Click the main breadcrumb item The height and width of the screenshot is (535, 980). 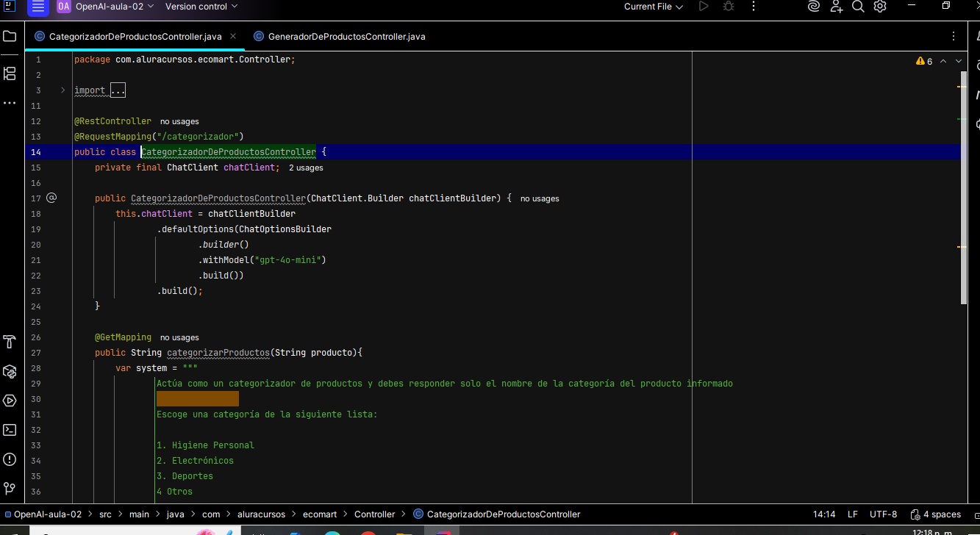coord(139,514)
